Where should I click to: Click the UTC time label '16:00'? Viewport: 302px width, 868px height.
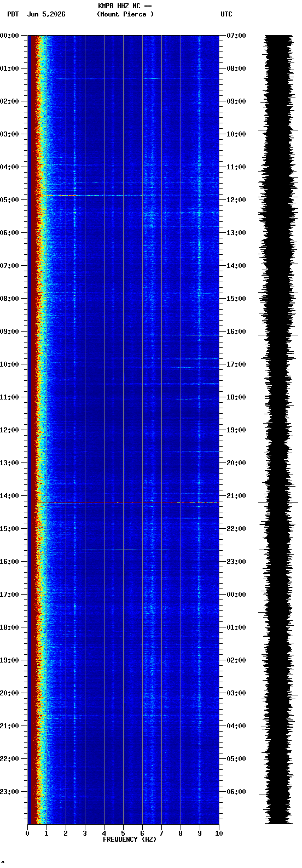coord(236,332)
